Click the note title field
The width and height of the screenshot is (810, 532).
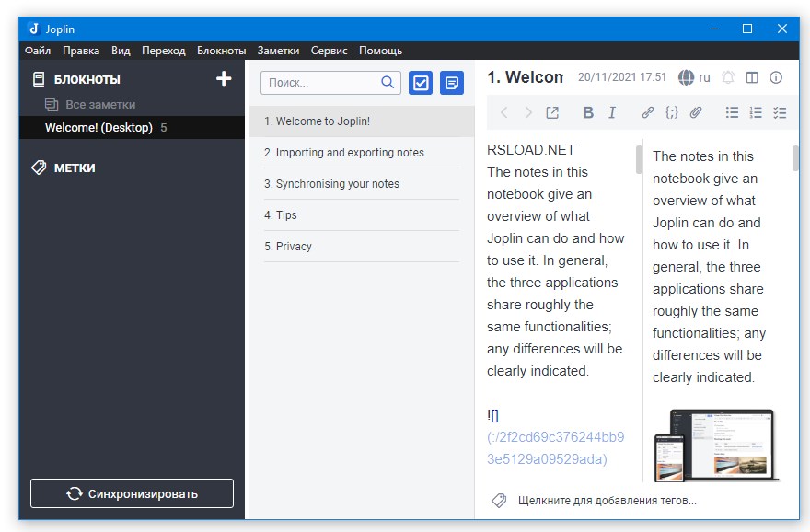coord(526,77)
